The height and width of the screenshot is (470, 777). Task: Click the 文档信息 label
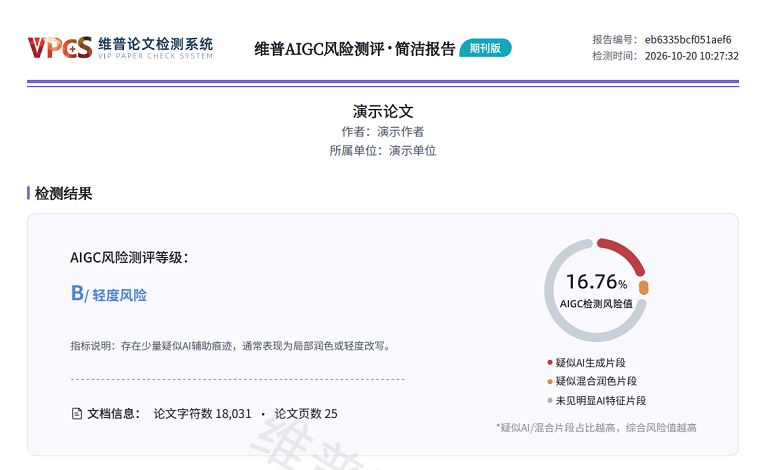tap(113, 413)
